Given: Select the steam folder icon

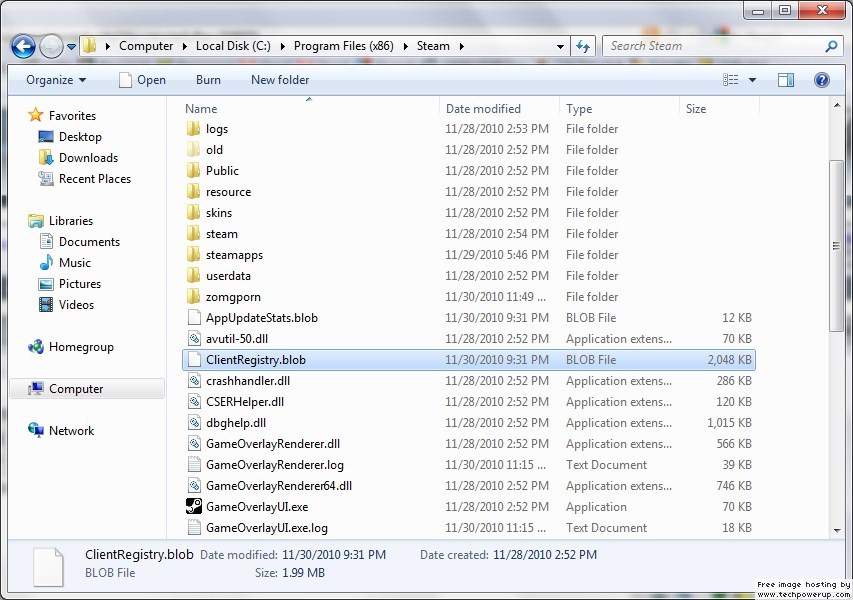Looking at the screenshot, I should coord(194,233).
